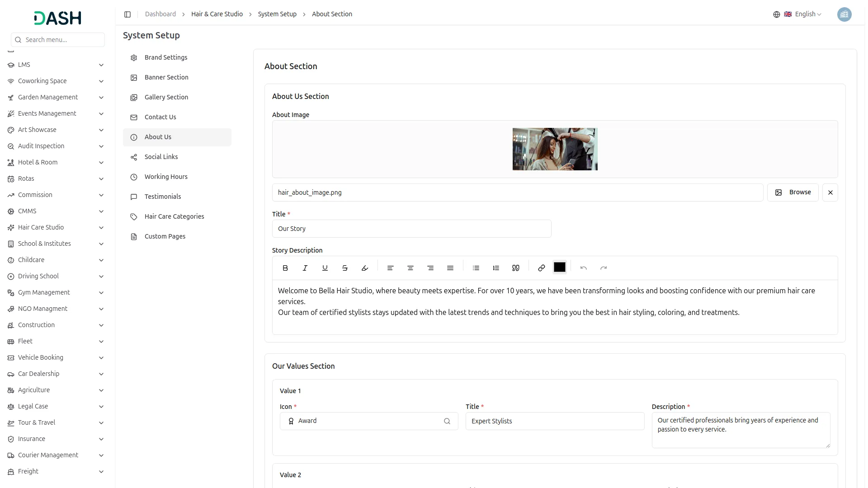Image resolution: width=868 pixels, height=488 pixels.
Task: Insert a blockquote
Action: pyautogui.click(x=516, y=268)
